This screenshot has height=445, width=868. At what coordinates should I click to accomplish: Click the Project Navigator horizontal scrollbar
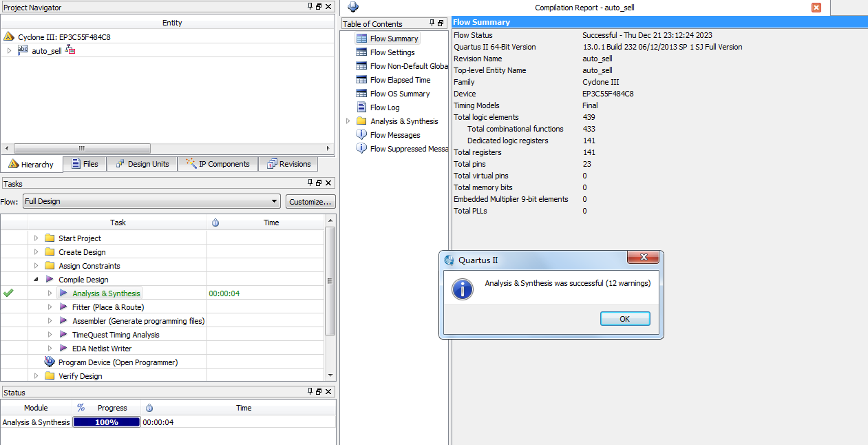point(82,148)
